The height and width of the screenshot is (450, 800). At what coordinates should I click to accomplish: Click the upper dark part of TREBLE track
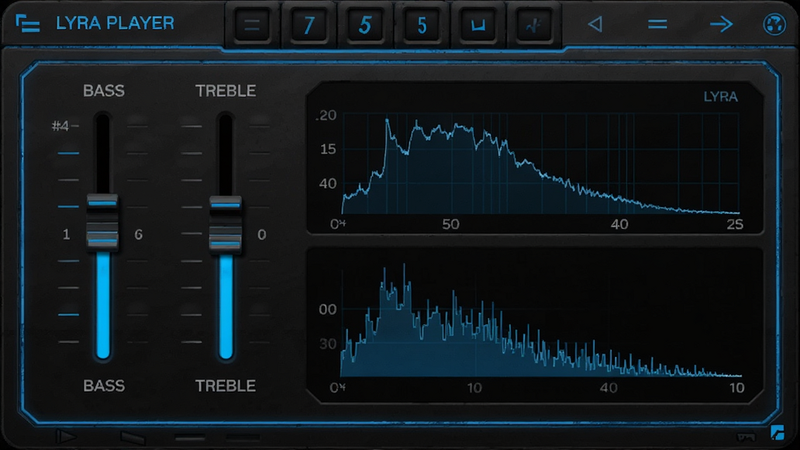[x=226, y=154]
